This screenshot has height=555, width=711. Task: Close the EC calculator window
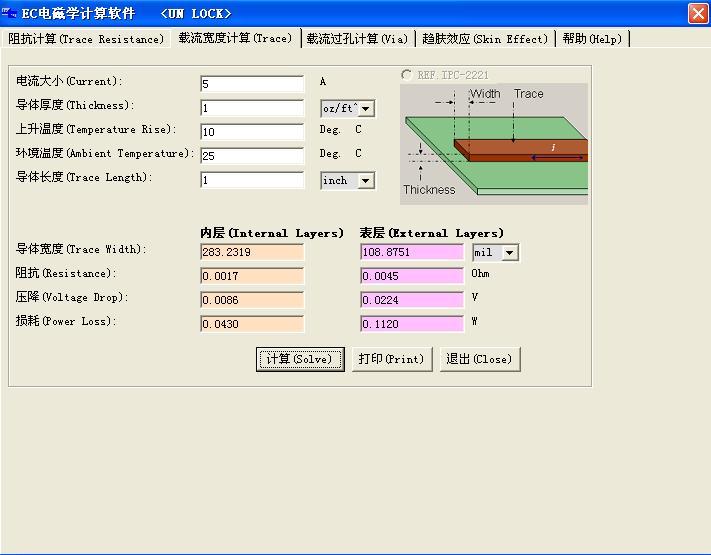pyautogui.click(x=698, y=13)
